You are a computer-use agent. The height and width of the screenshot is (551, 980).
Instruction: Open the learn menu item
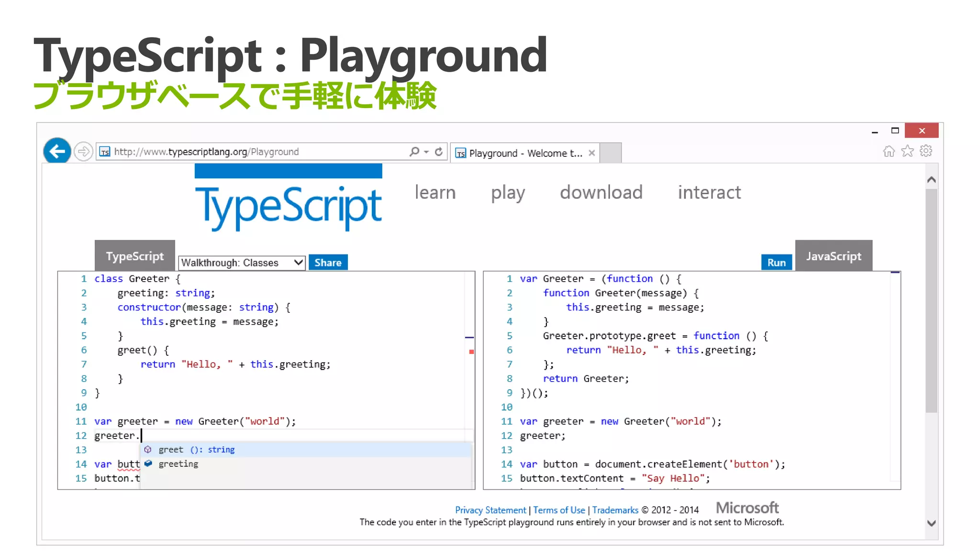pyautogui.click(x=435, y=192)
